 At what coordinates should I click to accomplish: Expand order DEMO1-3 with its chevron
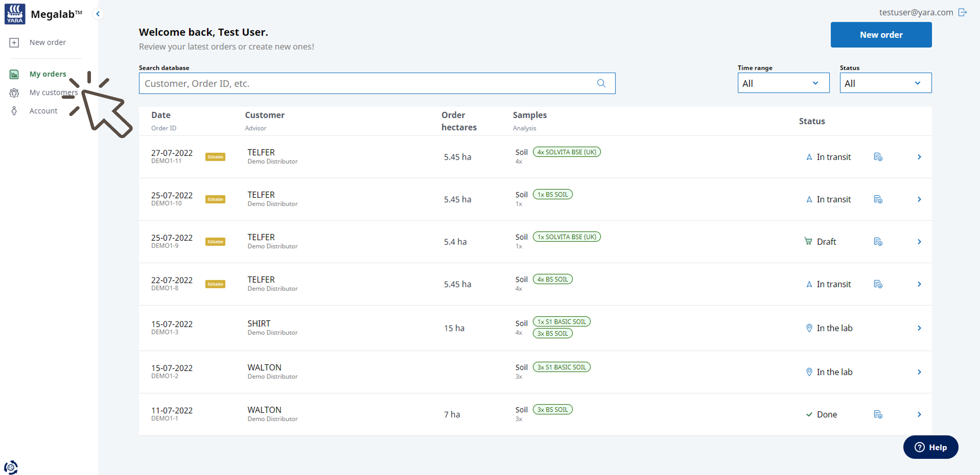tap(919, 328)
